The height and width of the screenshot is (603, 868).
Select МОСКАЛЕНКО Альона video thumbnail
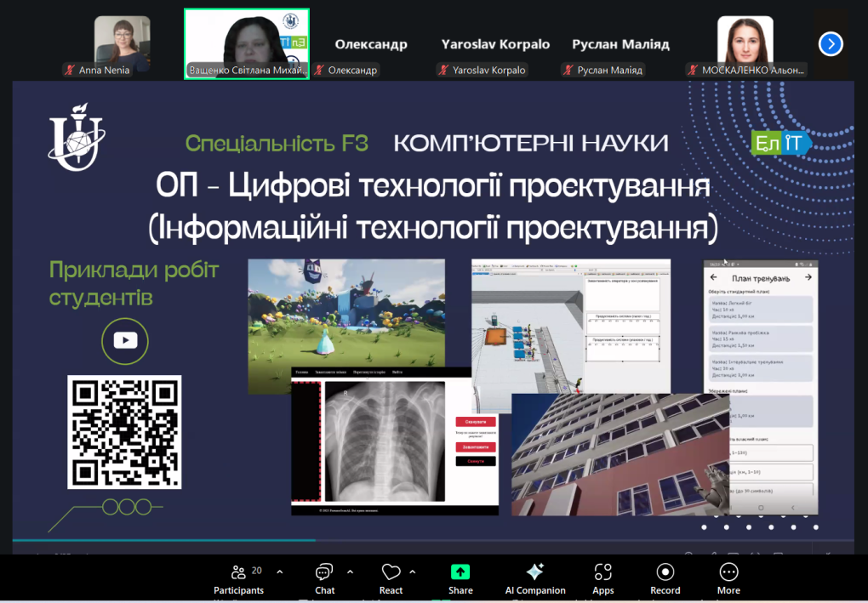[745, 43]
